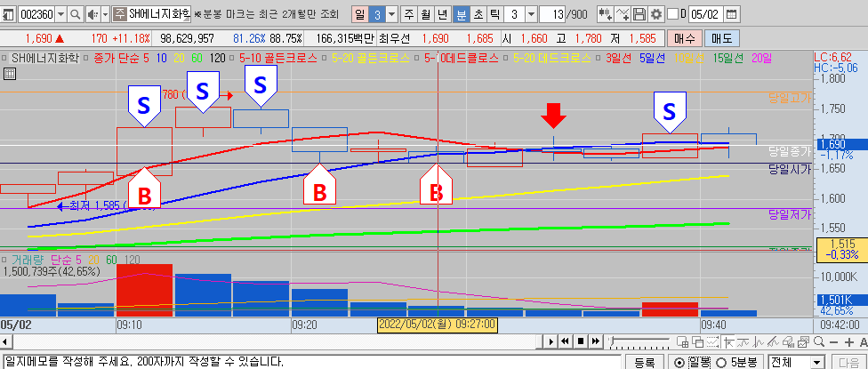Toggle the 거래량 volume legend square

4,259
